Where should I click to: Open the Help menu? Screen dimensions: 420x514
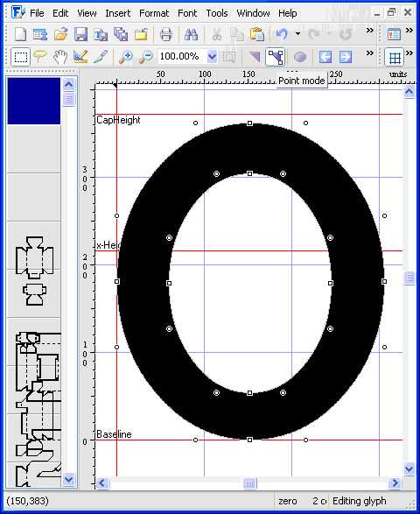[288, 13]
